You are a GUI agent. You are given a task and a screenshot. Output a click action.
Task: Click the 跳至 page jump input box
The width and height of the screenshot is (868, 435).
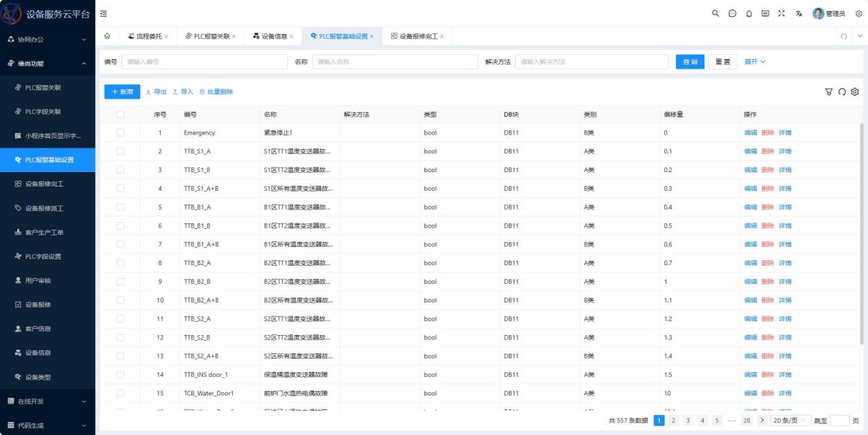click(840, 420)
